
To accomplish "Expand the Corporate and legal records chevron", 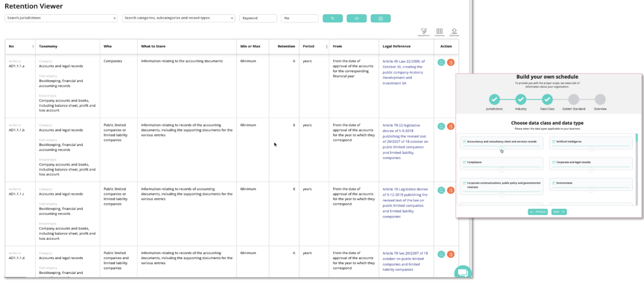I will [591, 170].
